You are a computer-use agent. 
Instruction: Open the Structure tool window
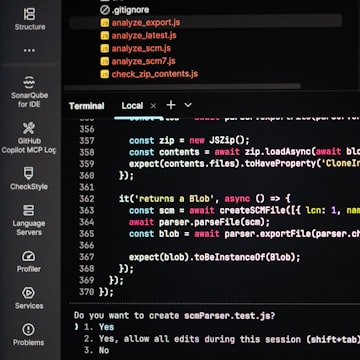29,19
